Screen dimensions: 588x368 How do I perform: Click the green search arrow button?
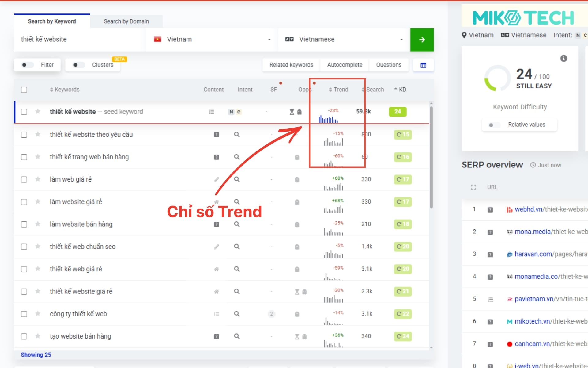(422, 40)
